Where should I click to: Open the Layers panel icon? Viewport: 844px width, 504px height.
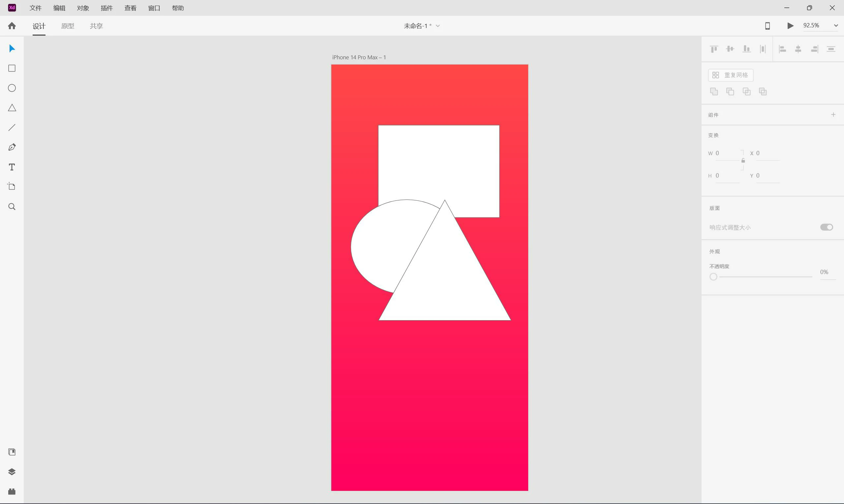click(x=12, y=472)
